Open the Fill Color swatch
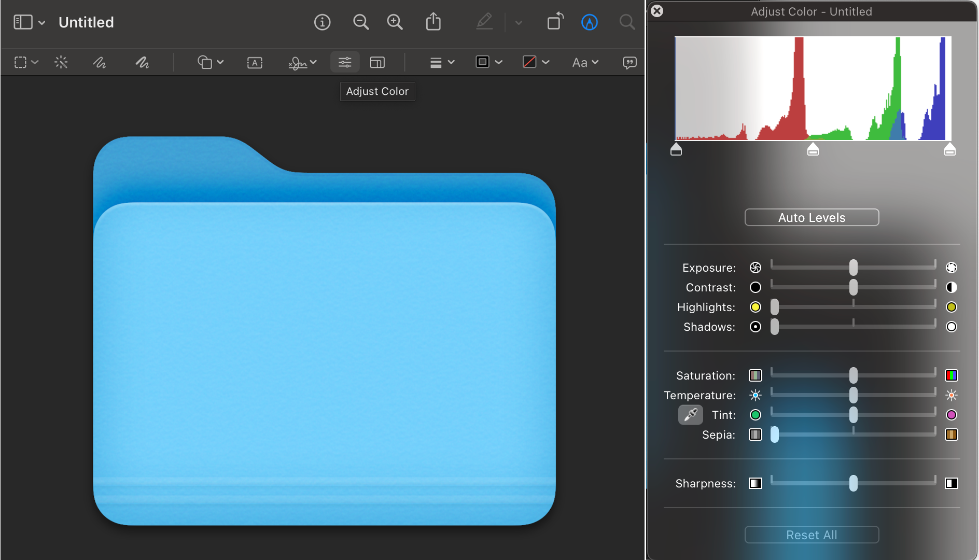This screenshot has height=560, width=979. pos(529,62)
